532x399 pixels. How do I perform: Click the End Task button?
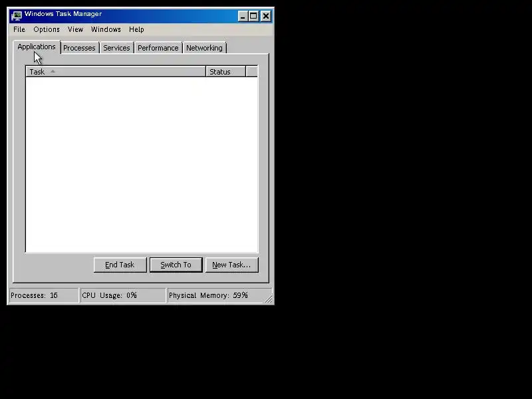coord(120,265)
